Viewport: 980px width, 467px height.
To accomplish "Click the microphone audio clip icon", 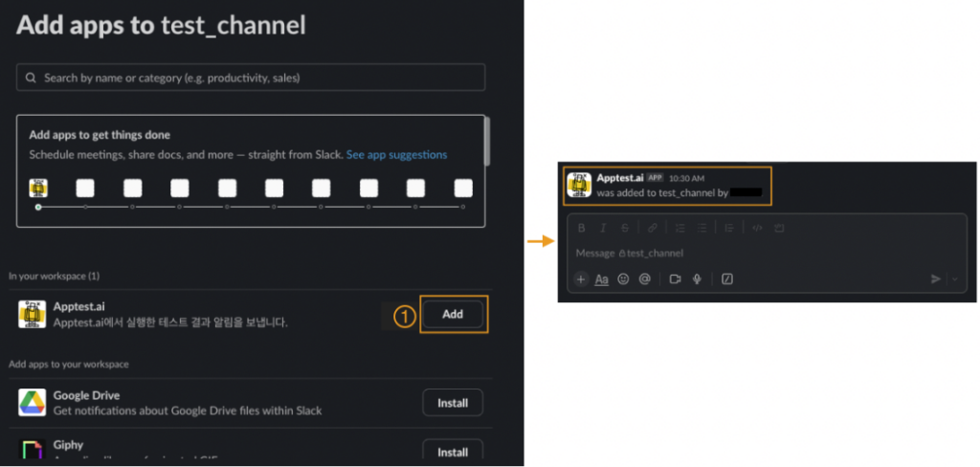I will coord(698,279).
